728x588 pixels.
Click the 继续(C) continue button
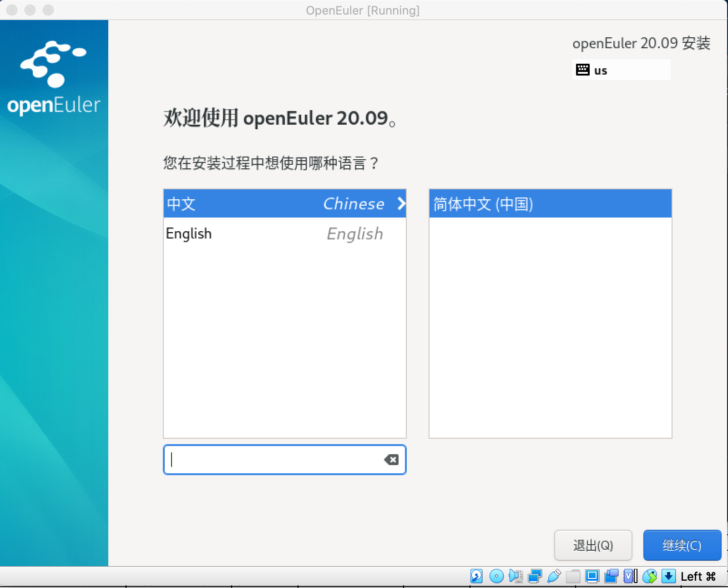682,545
